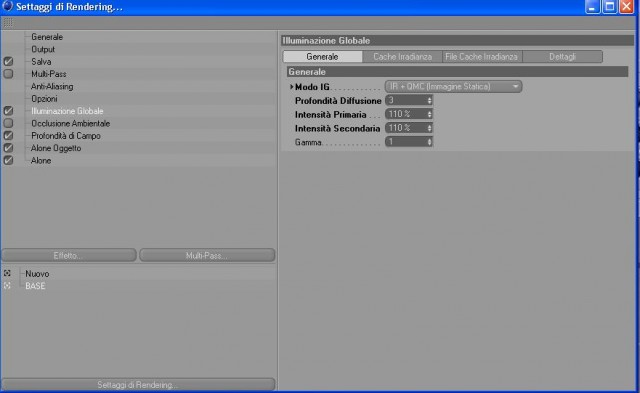Select Output in the settings list
Viewport: 640px width, 393px height.
pyautogui.click(x=43, y=49)
